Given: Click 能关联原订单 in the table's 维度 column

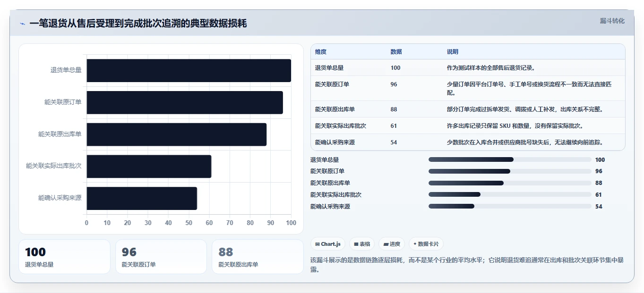Looking at the screenshot, I should click(332, 84).
